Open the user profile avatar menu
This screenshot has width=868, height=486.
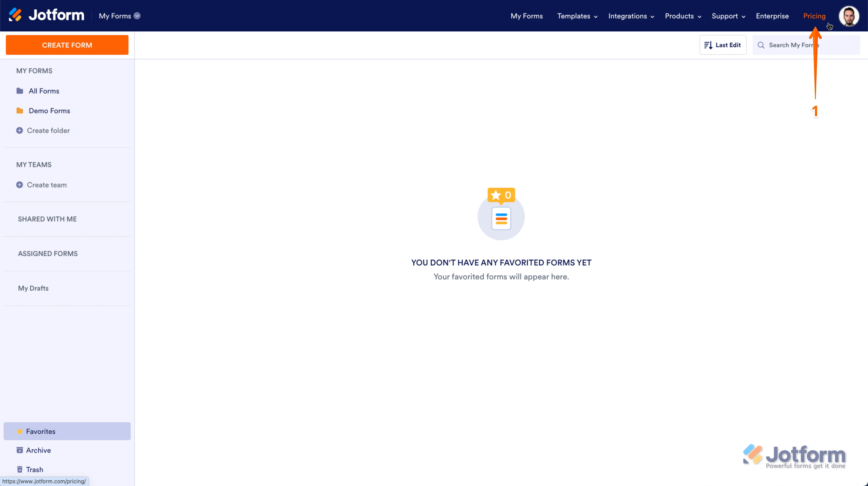point(848,16)
